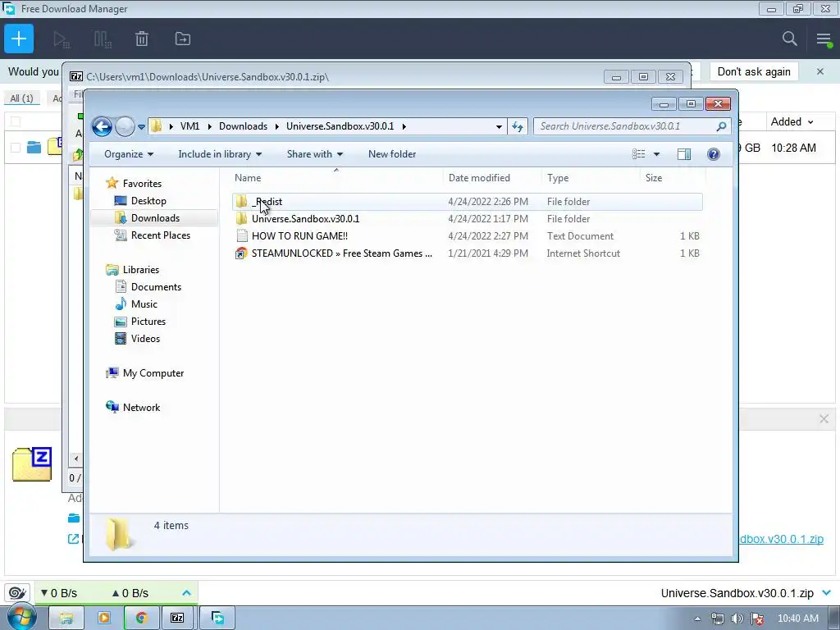This screenshot has height=630, width=840.
Task: Select Recent Places in navigation pane
Action: click(x=160, y=235)
